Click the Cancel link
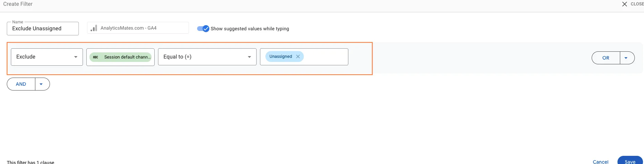The height and width of the screenshot is (164, 644). point(601,162)
